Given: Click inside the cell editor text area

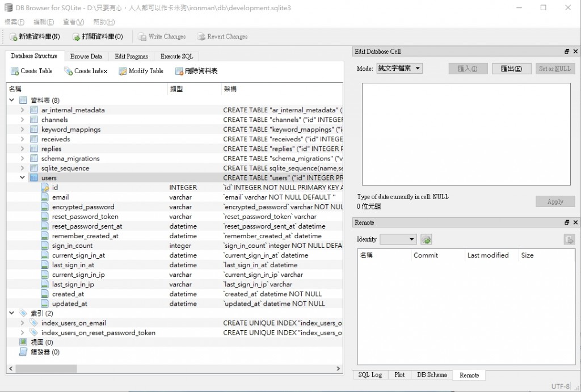Looking at the screenshot, I should [466, 134].
